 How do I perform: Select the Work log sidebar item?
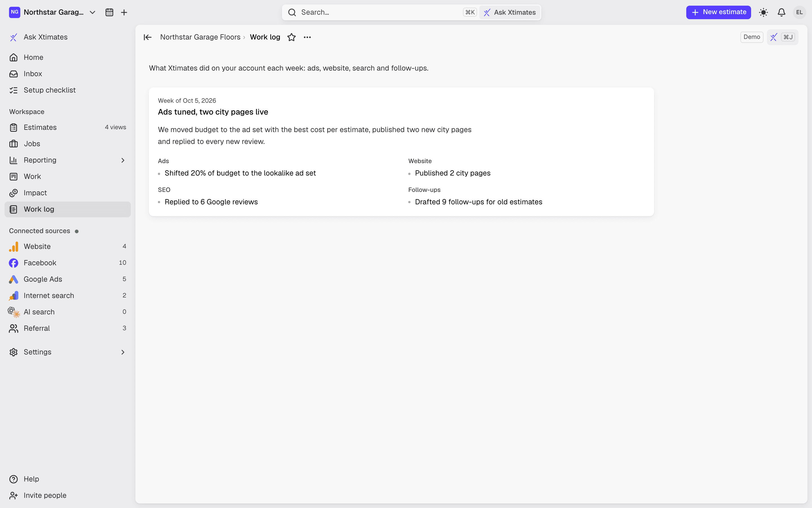point(67,209)
